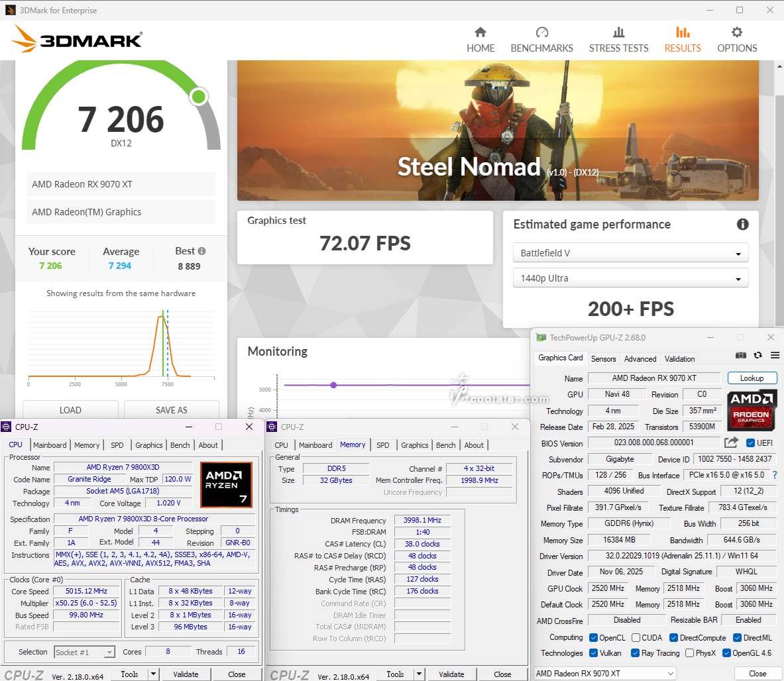Open the 3DMark Options gear
This screenshot has height=681, width=784.
[736, 33]
